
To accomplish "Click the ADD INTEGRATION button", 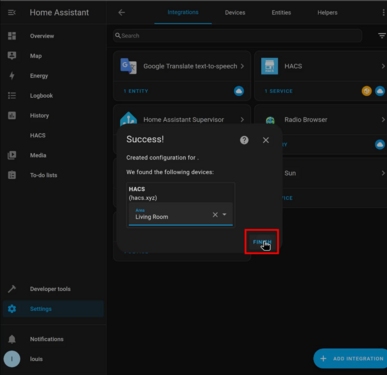I will 351,359.
